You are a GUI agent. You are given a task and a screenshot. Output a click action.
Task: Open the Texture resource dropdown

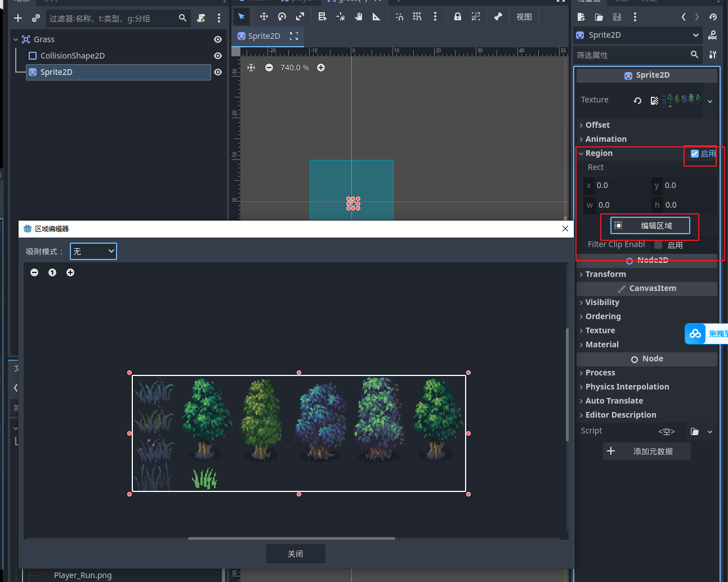(710, 101)
